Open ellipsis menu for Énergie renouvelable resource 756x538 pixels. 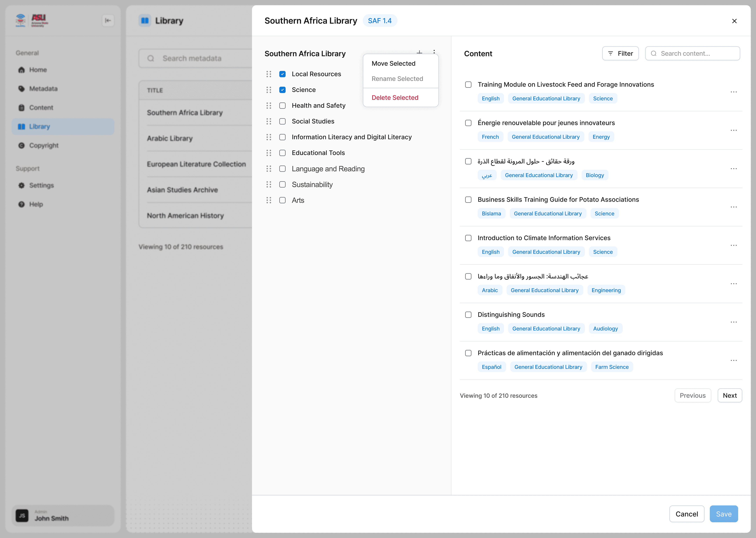tap(733, 130)
